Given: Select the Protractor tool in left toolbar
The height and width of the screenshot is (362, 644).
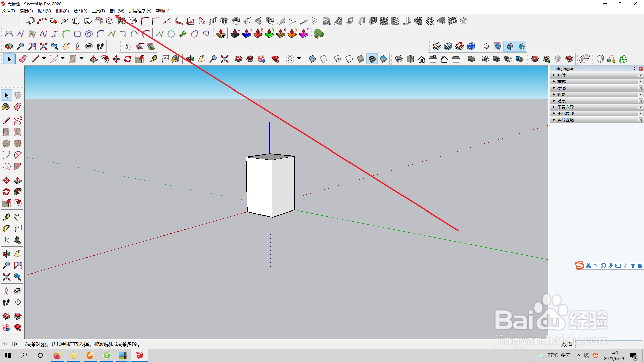Looking at the screenshot, I should [6, 229].
